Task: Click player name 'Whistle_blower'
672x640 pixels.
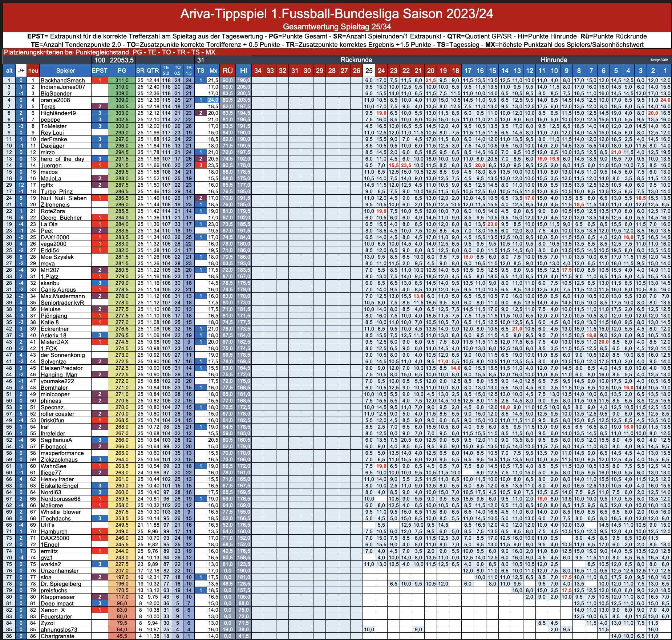Action: coord(61,512)
